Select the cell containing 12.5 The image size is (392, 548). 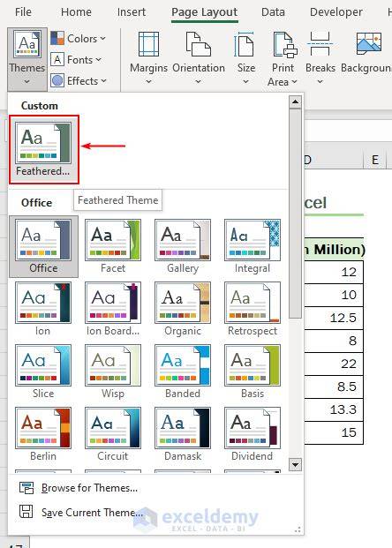334,318
